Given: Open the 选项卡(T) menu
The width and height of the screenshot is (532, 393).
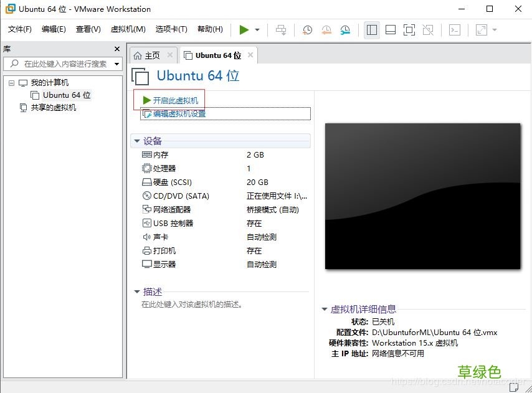Looking at the screenshot, I should [171, 29].
